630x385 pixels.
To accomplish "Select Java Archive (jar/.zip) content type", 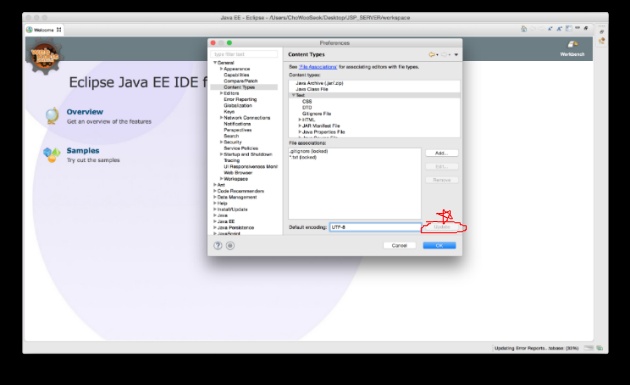I will pyautogui.click(x=319, y=83).
